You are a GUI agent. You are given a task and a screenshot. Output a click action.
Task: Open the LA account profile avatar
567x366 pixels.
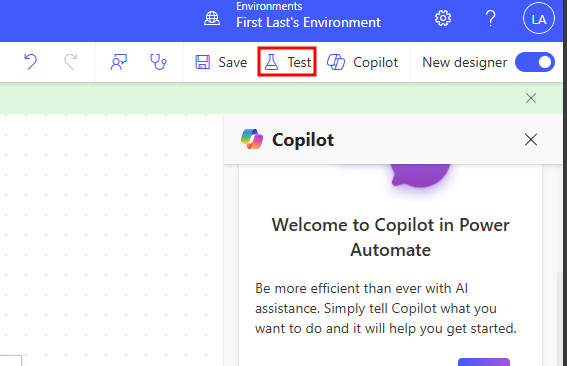tap(538, 19)
